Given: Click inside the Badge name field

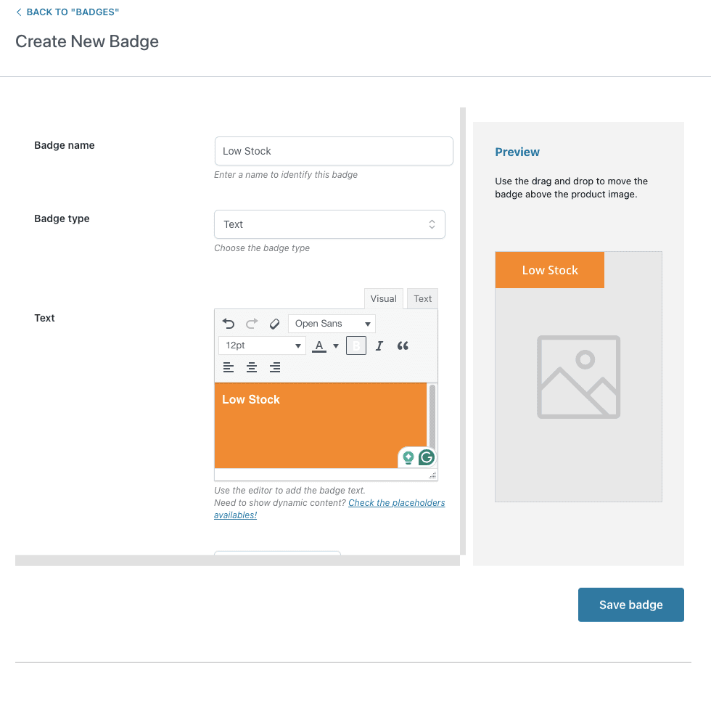Looking at the screenshot, I should (x=334, y=151).
